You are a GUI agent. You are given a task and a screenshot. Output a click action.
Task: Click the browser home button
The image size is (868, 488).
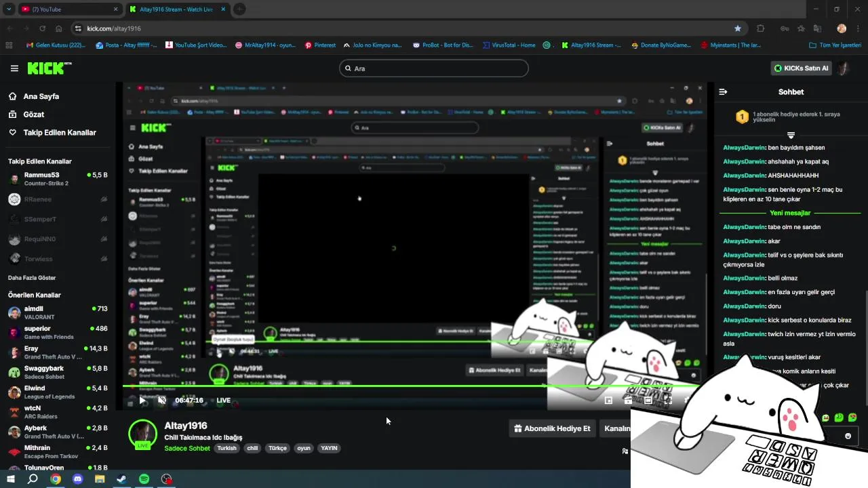(x=58, y=28)
